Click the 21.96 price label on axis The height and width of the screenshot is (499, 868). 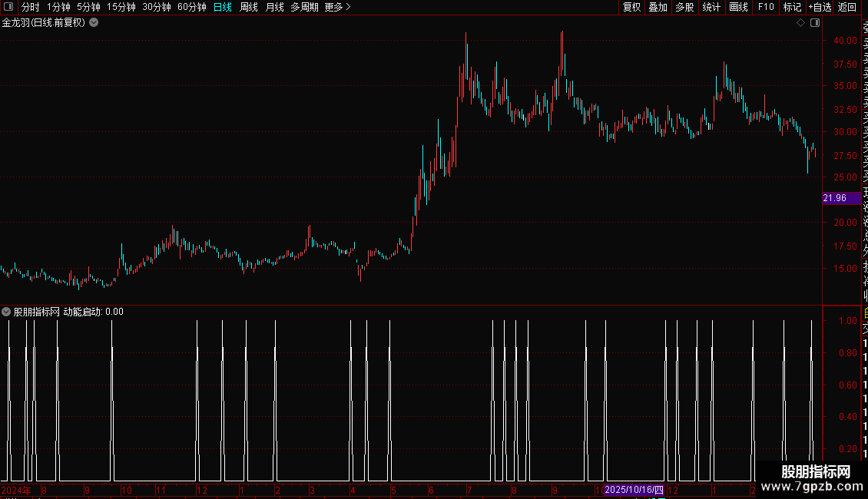(x=841, y=198)
